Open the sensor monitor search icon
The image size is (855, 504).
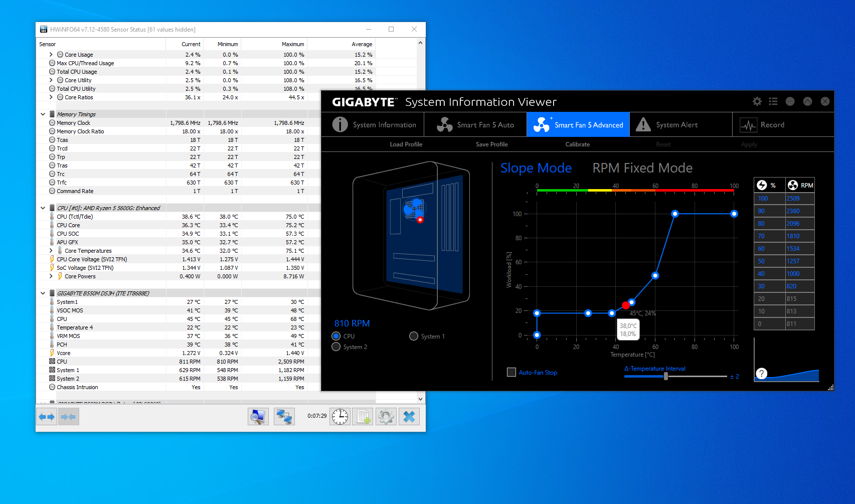pyautogui.click(x=258, y=417)
